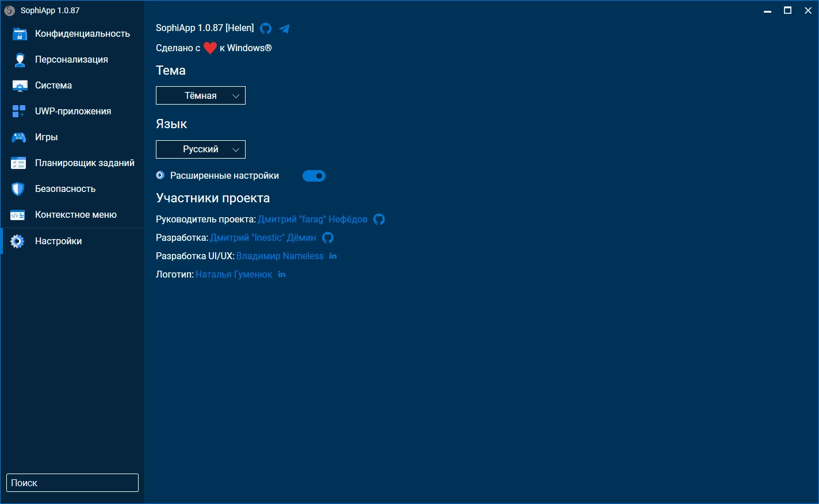Image resolution: width=819 pixels, height=504 pixels.
Task: Close the SophiApp window
Action: point(807,10)
